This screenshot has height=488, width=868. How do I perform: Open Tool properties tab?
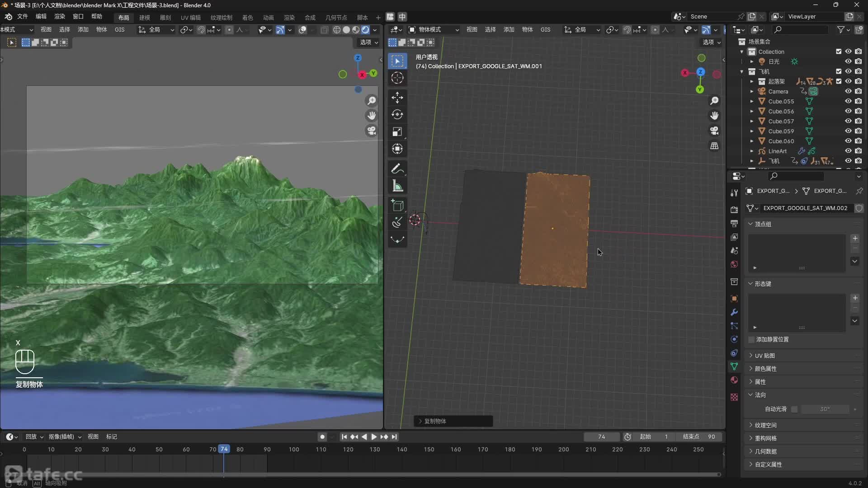click(734, 193)
